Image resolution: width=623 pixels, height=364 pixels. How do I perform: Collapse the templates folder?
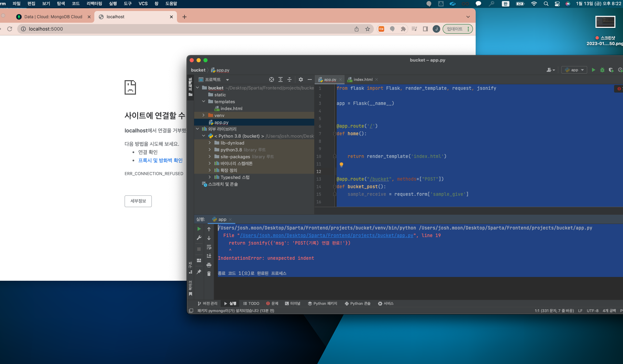click(x=204, y=101)
